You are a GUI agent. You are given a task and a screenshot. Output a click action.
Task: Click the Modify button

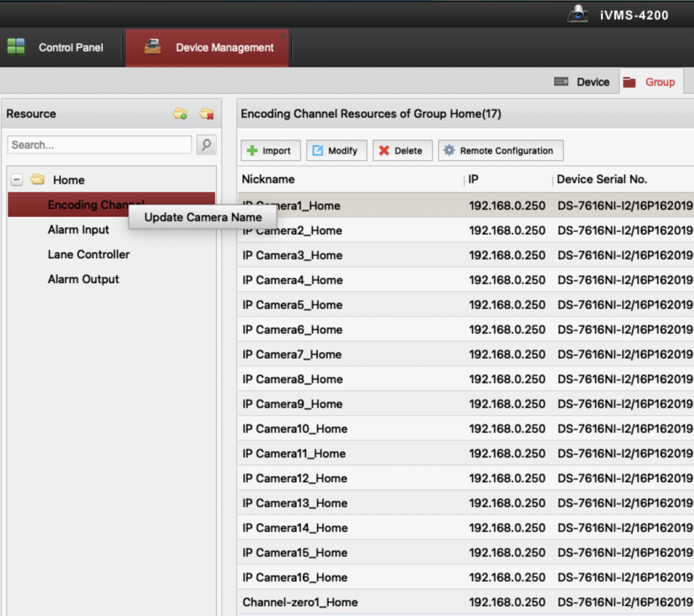pyautogui.click(x=336, y=150)
